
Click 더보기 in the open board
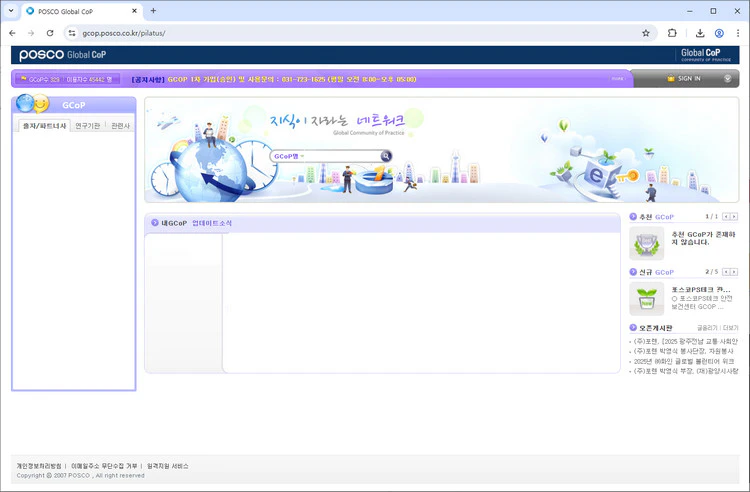(730, 328)
